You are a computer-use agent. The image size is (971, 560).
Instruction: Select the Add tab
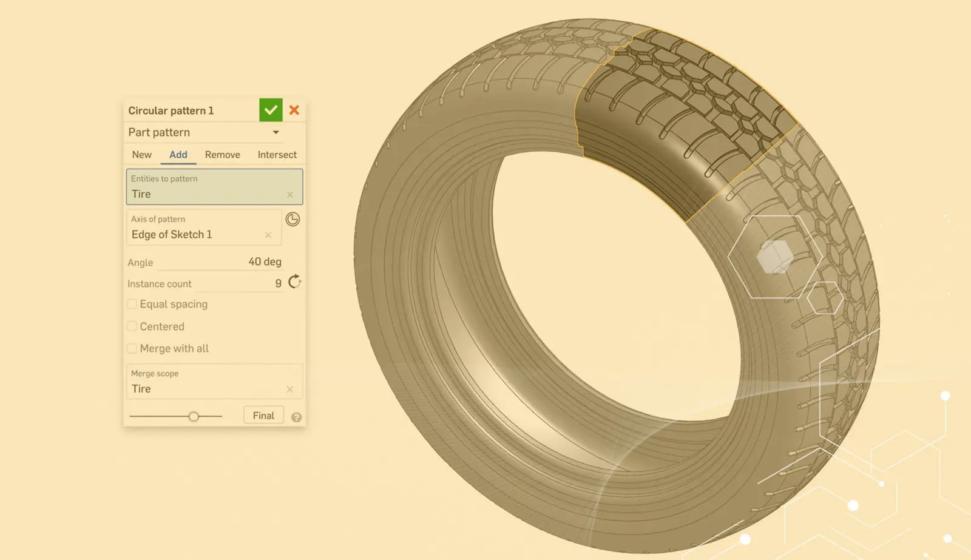178,155
